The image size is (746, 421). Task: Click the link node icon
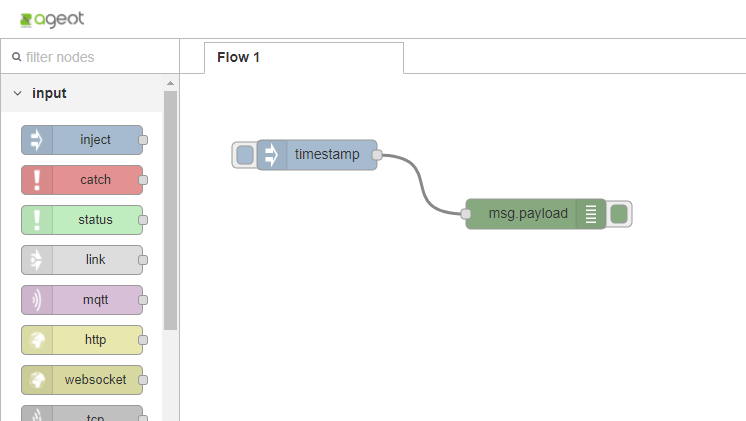(x=37, y=259)
